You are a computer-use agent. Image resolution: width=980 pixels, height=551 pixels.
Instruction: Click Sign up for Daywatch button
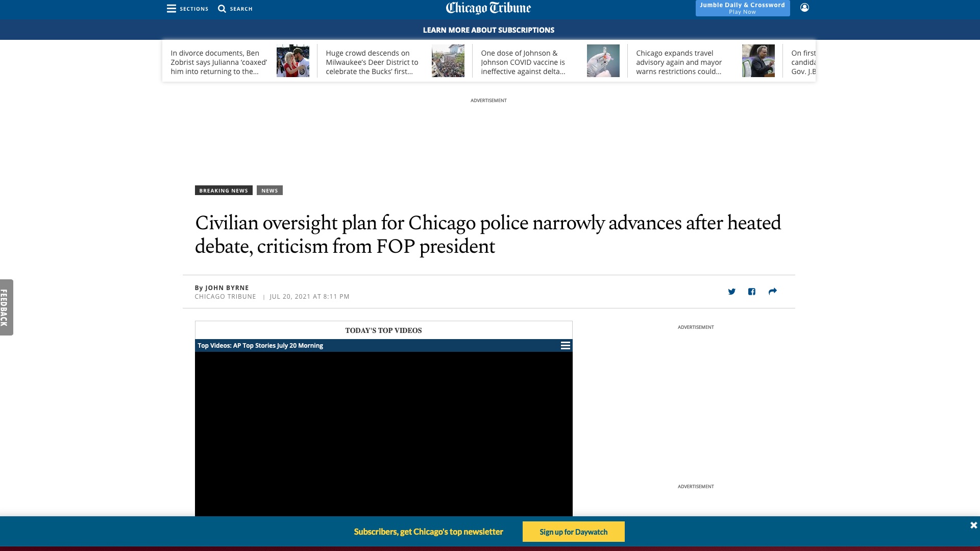pos(573,532)
